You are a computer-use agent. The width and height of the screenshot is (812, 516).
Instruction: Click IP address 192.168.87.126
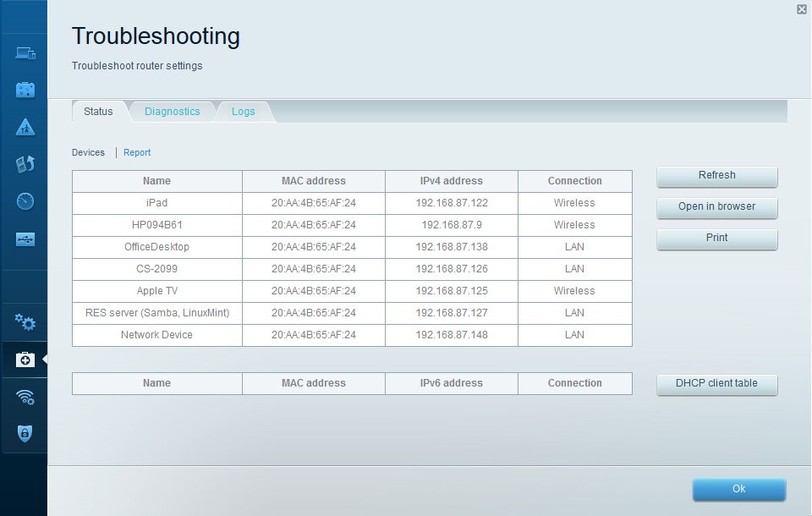click(452, 269)
